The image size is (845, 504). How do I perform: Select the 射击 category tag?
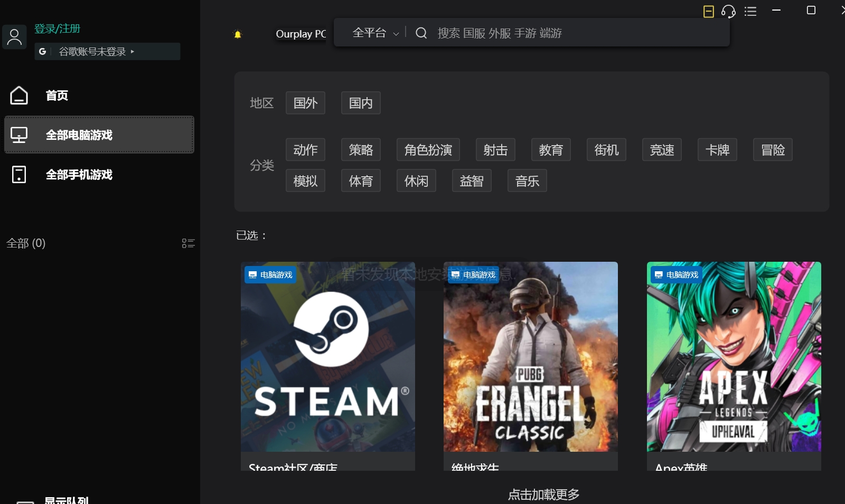[x=495, y=150]
